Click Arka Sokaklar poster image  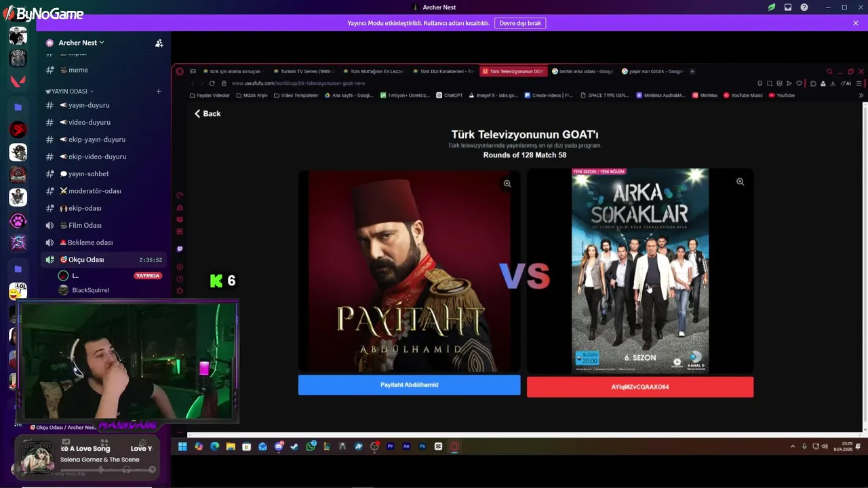(640, 270)
